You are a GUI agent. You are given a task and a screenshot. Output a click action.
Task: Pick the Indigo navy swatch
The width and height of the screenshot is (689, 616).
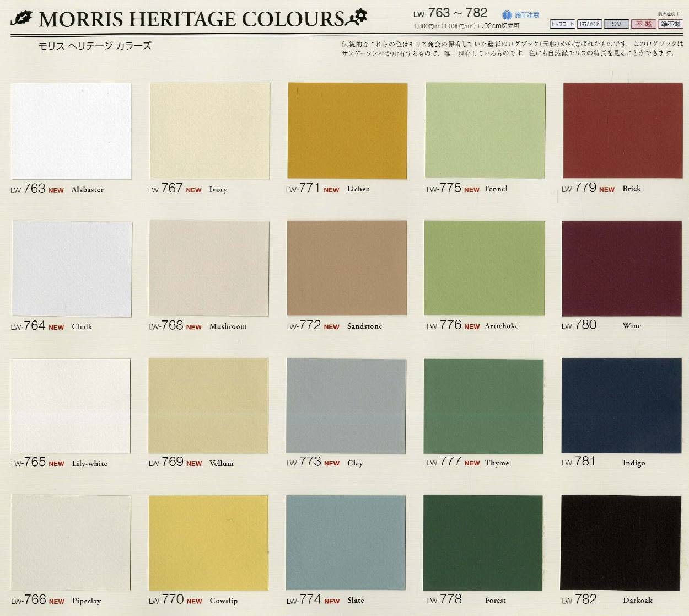621,406
